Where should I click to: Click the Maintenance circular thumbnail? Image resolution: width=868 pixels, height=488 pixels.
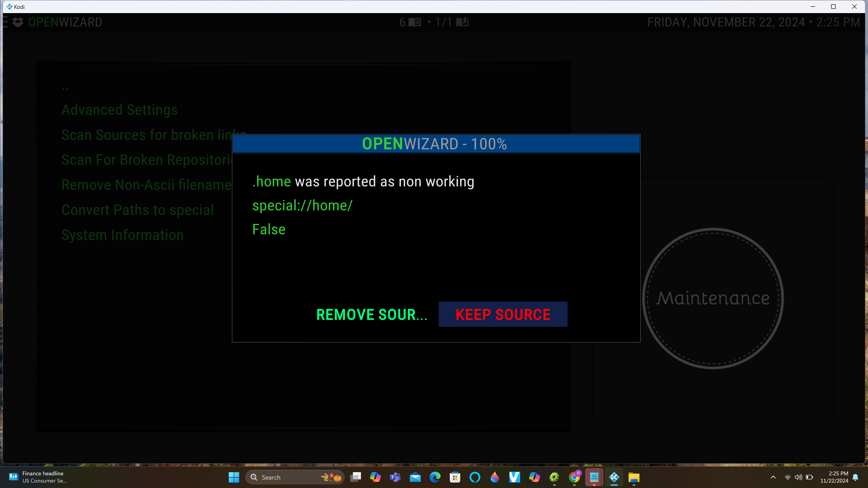713,298
